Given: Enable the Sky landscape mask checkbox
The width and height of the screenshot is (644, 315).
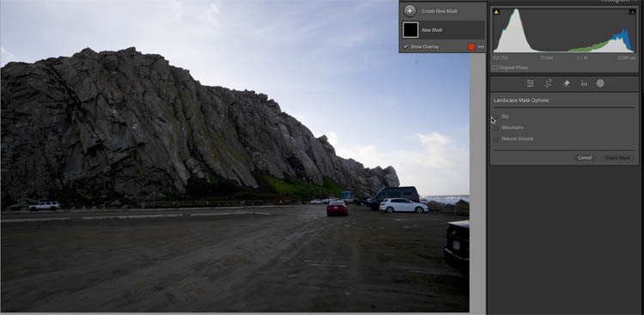Looking at the screenshot, I should point(496,117).
